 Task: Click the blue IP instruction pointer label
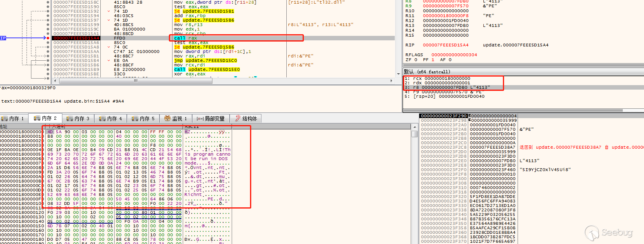click(3, 38)
